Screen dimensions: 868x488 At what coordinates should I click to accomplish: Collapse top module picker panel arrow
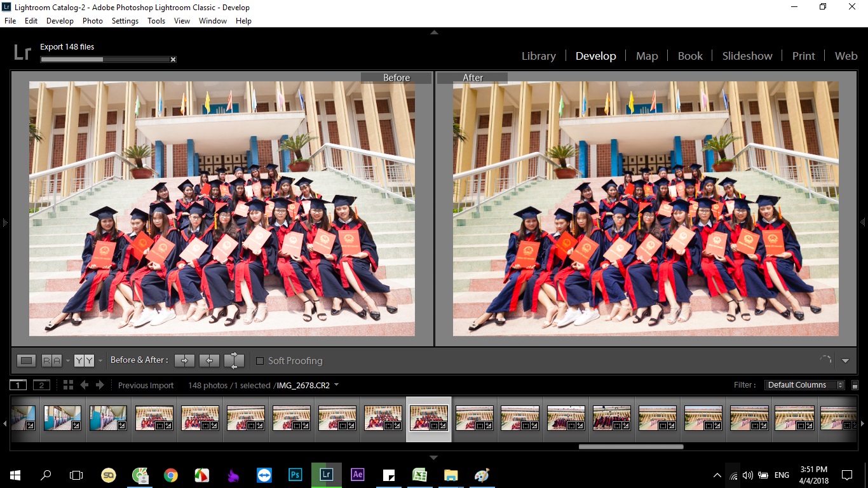pos(434,32)
